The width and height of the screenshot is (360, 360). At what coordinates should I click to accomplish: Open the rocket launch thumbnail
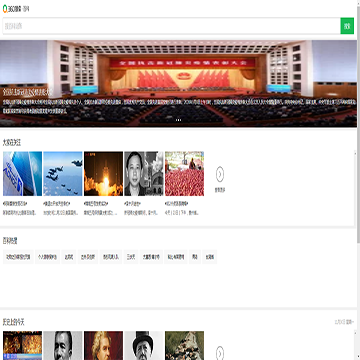pos(103,174)
